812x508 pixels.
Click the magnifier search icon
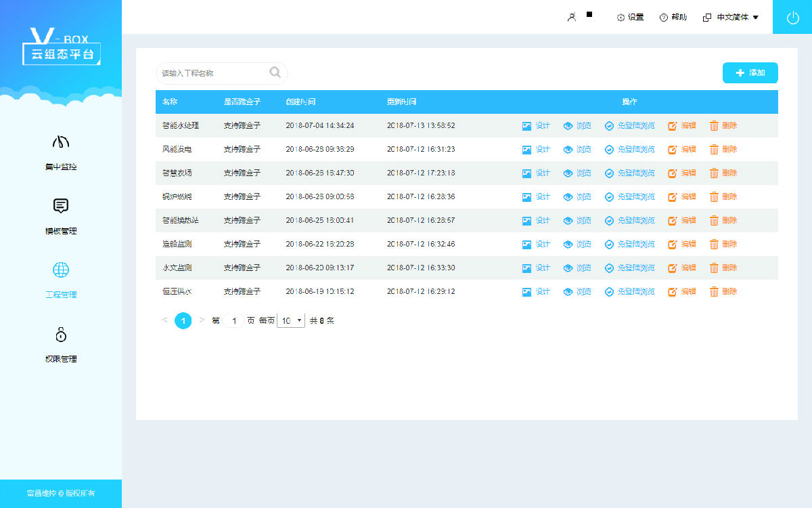(275, 72)
